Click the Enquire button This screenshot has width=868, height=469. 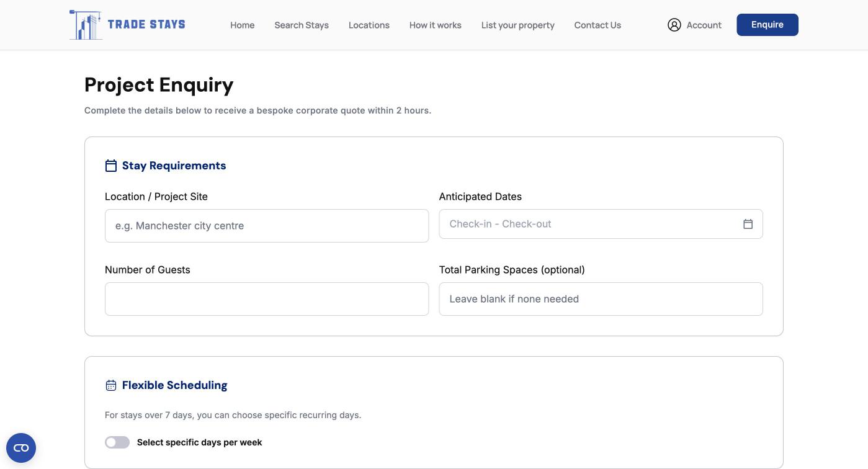tap(767, 25)
